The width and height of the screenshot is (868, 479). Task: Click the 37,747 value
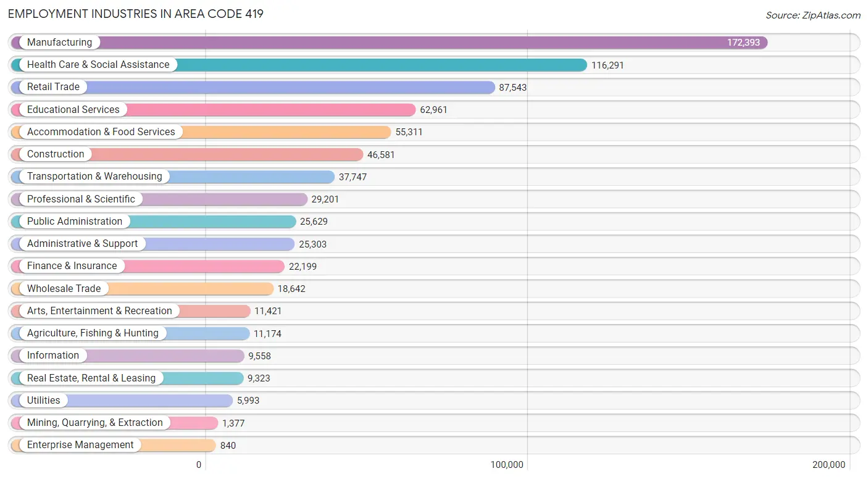353,177
